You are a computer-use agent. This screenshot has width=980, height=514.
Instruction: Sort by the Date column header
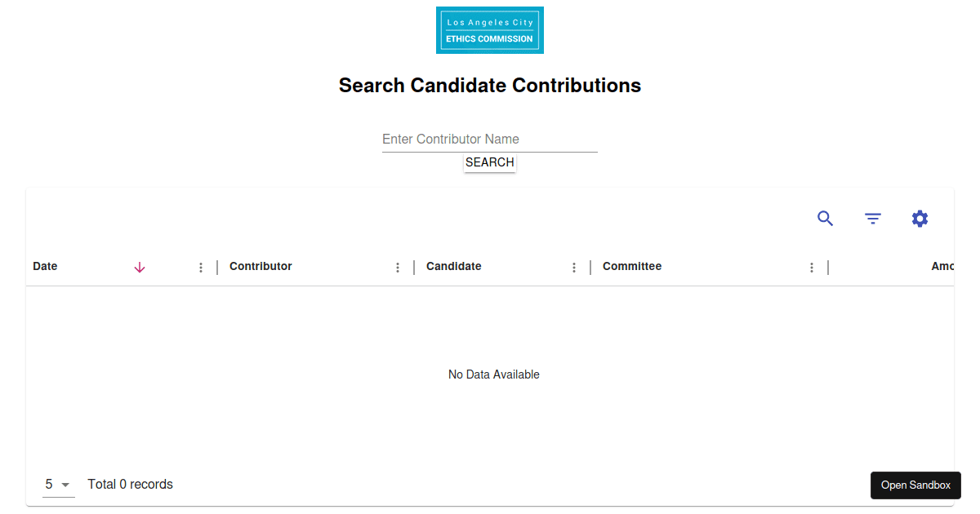coord(45,267)
